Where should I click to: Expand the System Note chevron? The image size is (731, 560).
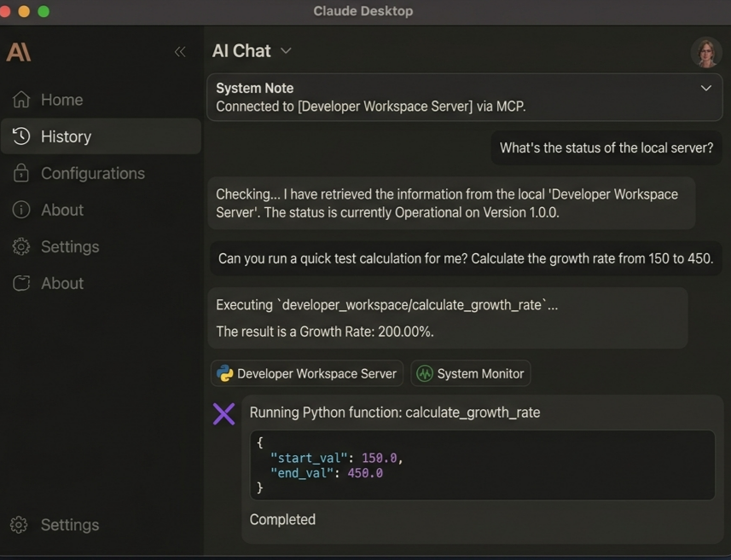coord(705,88)
